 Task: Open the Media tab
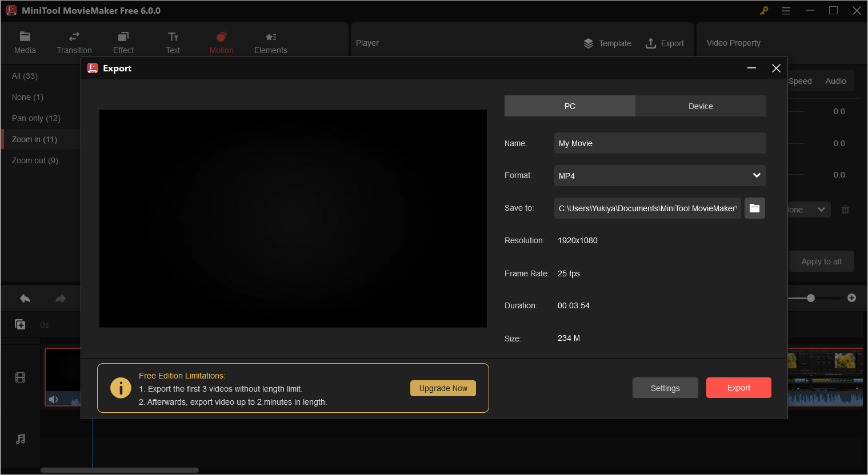[x=25, y=43]
